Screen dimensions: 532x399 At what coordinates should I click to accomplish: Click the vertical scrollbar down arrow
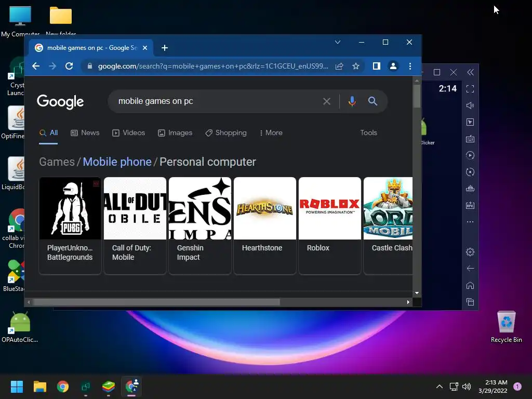pos(417,293)
